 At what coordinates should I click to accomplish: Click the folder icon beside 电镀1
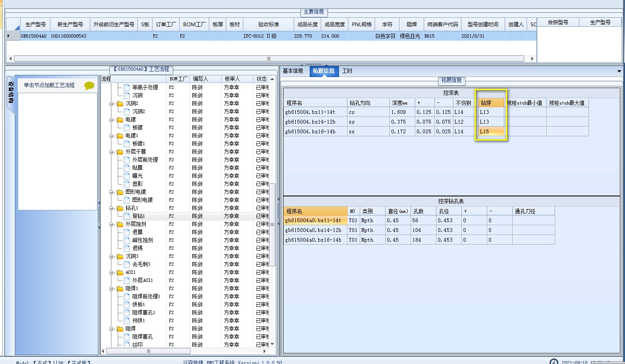(x=120, y=135)
